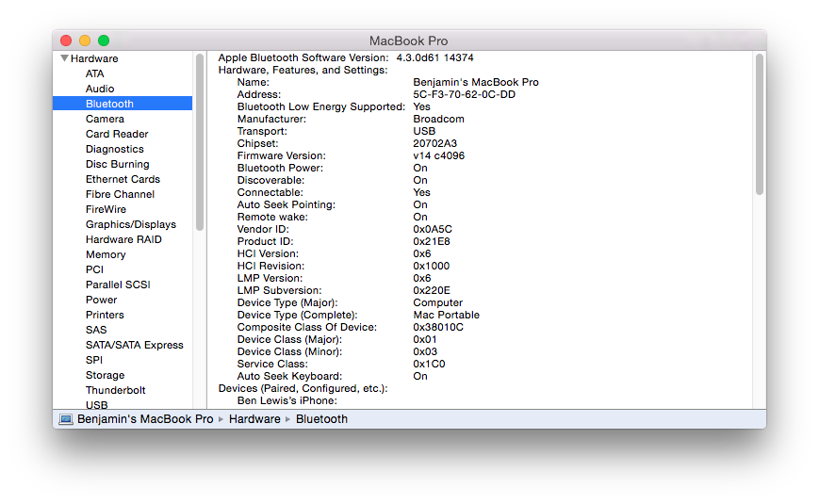Click the Hardware, Features, and Settings heading
The width and height of the screenshot is (819, 504).
(x=303, y=70)
